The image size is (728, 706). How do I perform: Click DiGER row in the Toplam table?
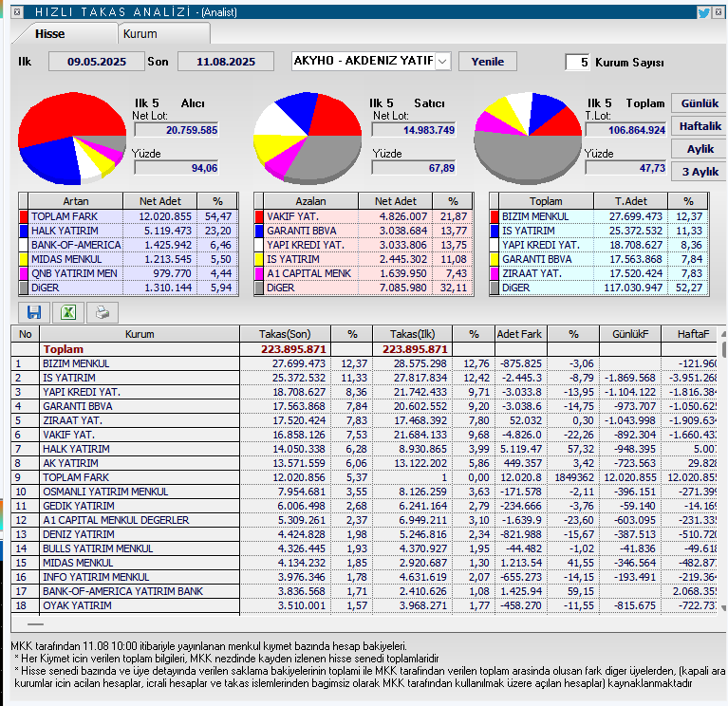[x=600, y=288]
